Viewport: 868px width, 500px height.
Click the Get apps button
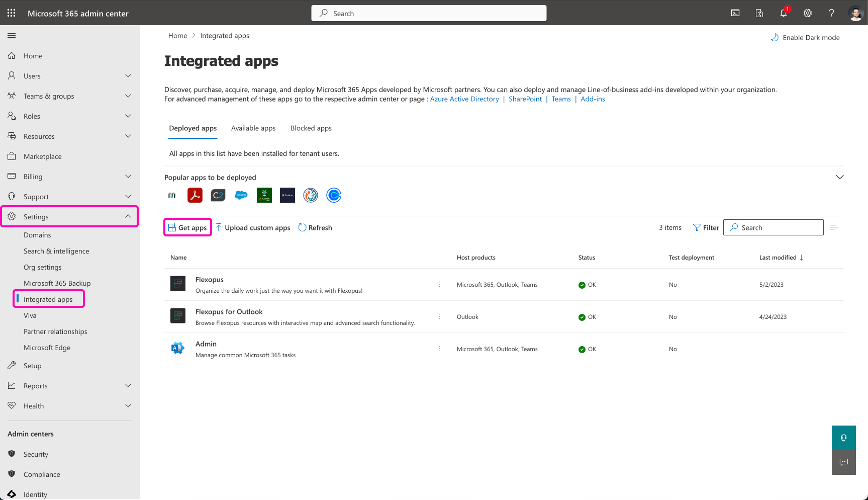pos(187,228)
